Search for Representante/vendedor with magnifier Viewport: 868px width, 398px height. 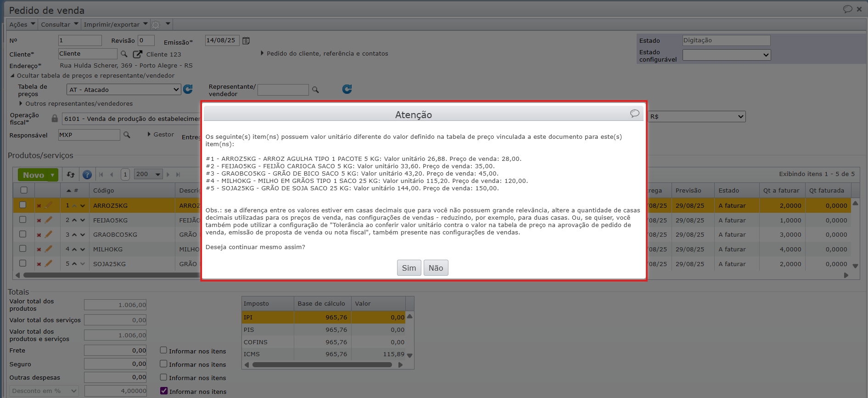coord(315,90)
